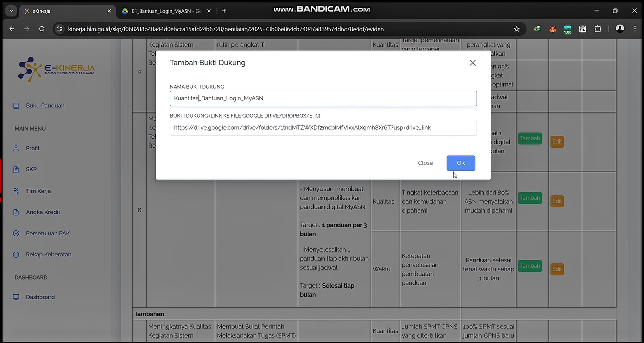Click the Persetujuan PAK checkmark icon
This screenshot has width=644, height=343.
coord(16,234)
